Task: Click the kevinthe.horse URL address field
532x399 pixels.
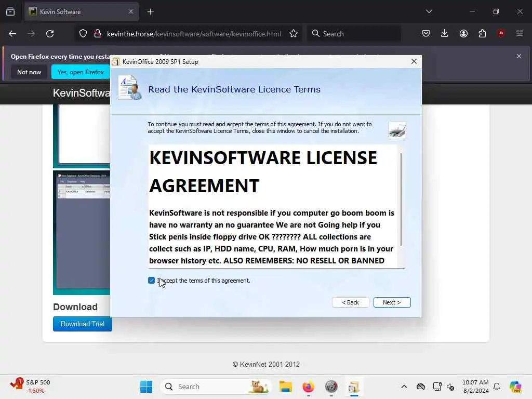Action: click(194, 34)
